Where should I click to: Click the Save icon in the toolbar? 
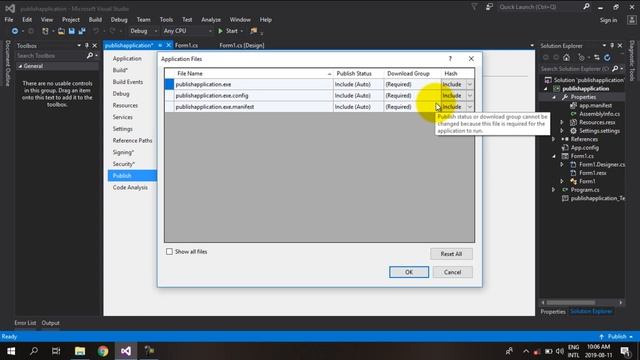click(71, 31)
